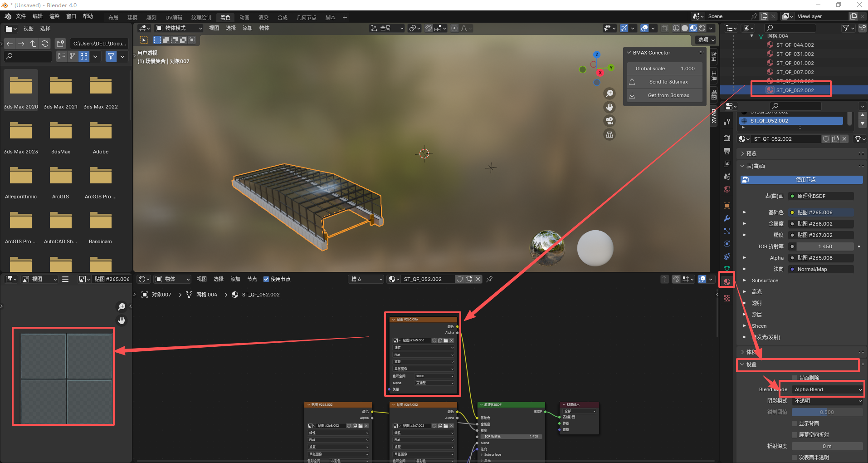Pin the node editor material
Image resolution: width=868 pixels, height=463 pixels.
[489, 279]
